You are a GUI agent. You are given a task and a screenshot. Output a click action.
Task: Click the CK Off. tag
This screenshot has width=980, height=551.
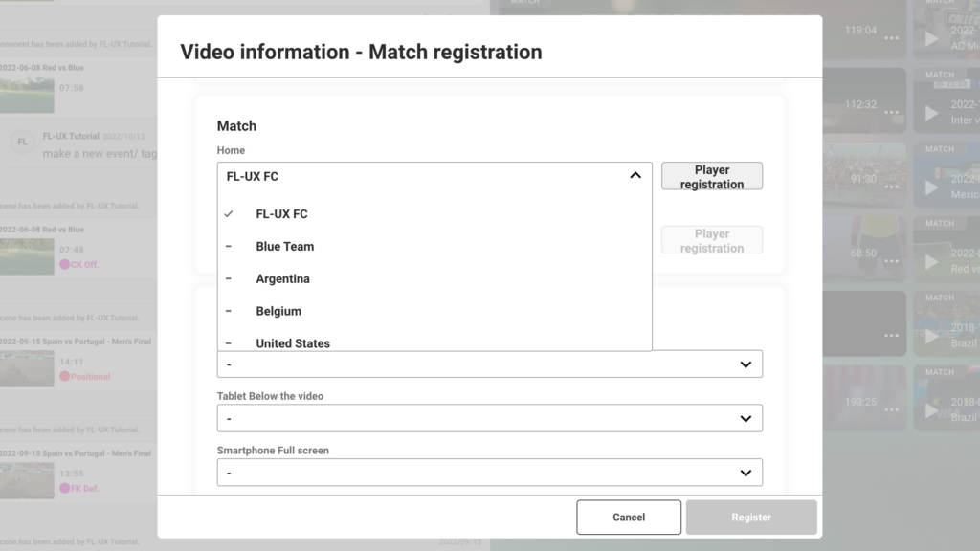click(79, 264)
